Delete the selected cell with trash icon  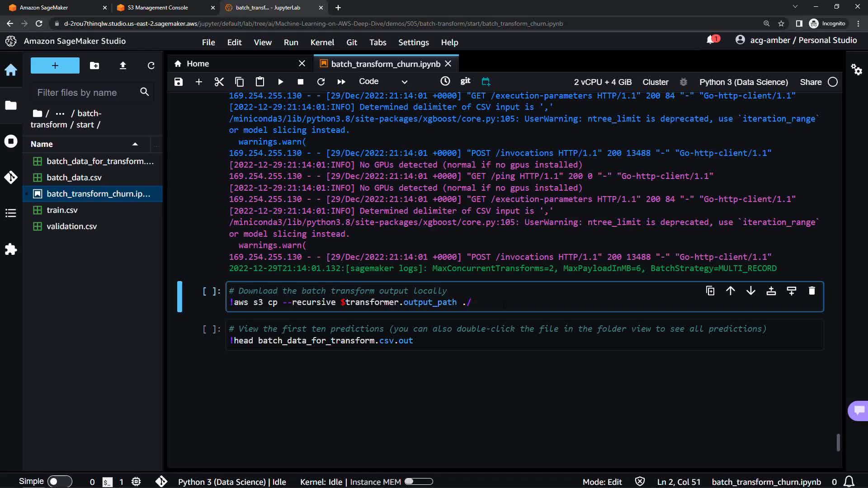[x=811, y=291]
